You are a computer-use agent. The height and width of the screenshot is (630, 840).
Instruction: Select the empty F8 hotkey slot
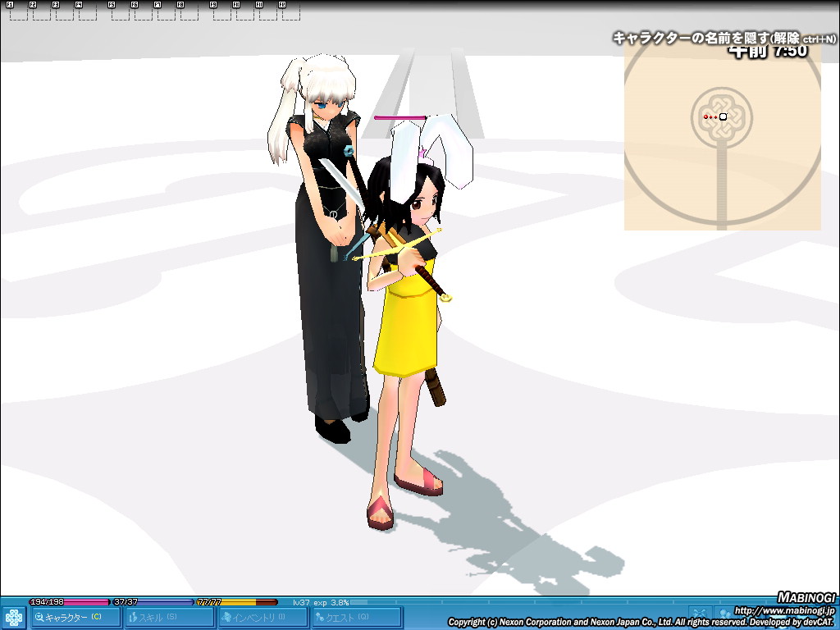point(189,11)
